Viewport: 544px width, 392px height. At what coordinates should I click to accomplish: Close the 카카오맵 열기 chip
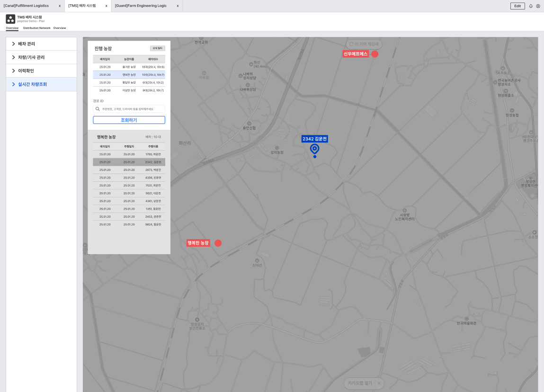pos(379,383)
